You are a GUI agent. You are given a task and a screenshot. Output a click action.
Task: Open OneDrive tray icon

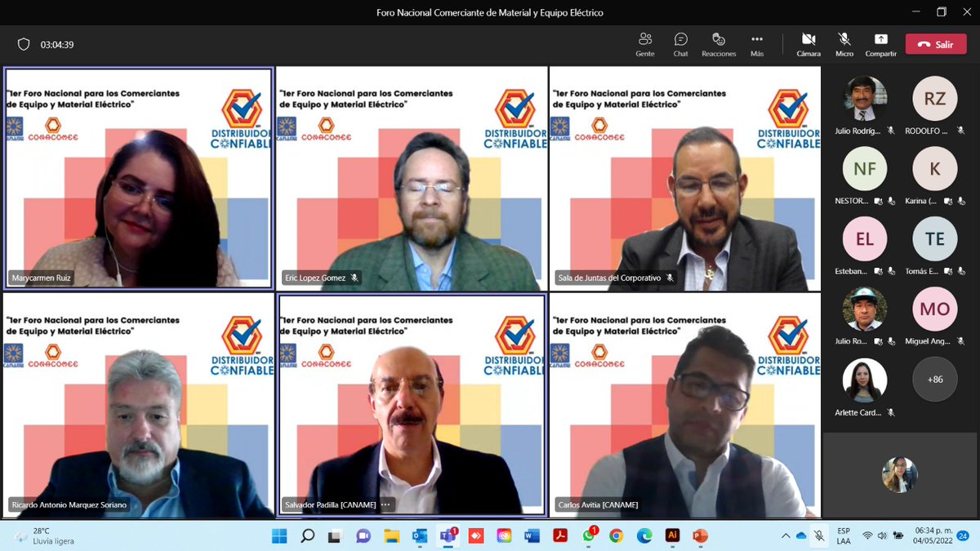click(x=801, y=535)
